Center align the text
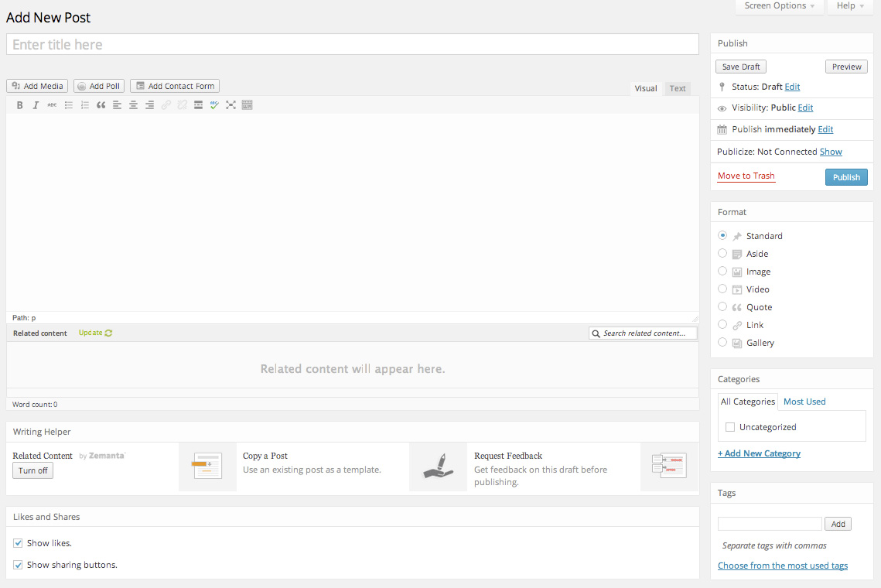 (x=133, y=105)
